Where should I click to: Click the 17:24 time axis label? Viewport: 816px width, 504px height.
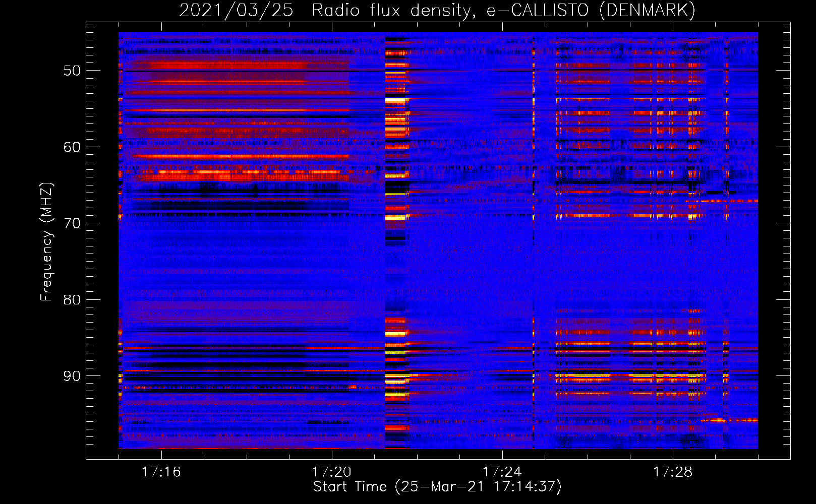(502, 472)
